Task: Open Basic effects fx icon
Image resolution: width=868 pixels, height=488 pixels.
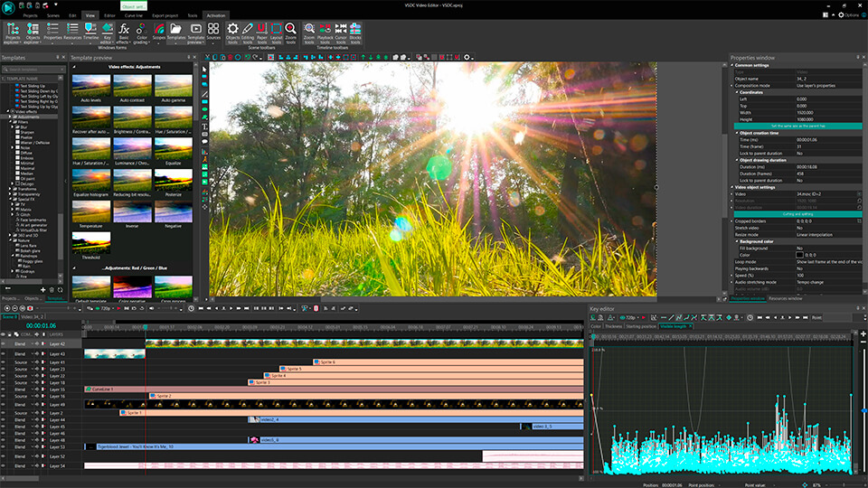Action: [x=124, y=33]
